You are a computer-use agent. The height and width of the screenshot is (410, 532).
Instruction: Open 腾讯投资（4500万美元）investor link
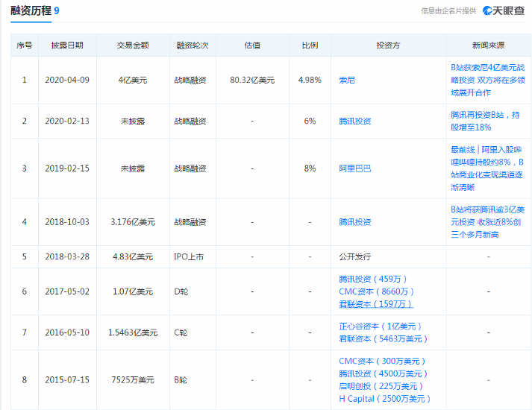(383, 374)
